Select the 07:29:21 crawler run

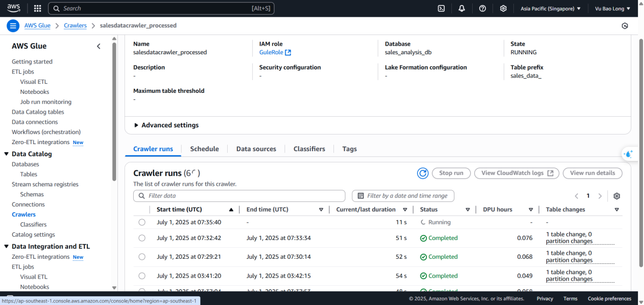click(142, 257)
